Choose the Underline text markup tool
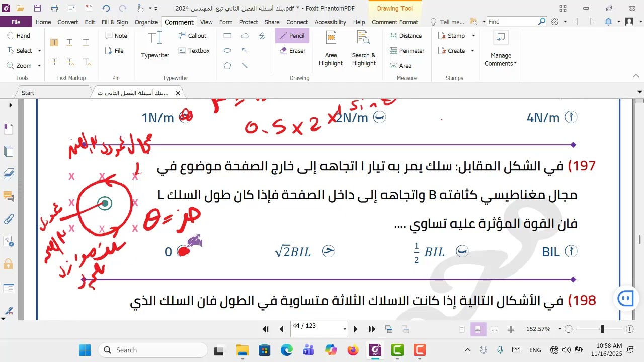Screen dimensions: 644x362 pyautogui.click(x=87, y=42)
